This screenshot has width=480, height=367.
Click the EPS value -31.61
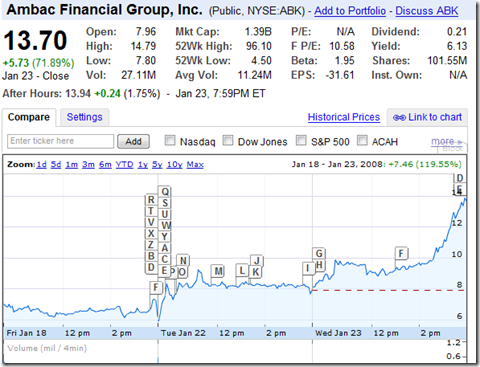[x=340, y=75]
